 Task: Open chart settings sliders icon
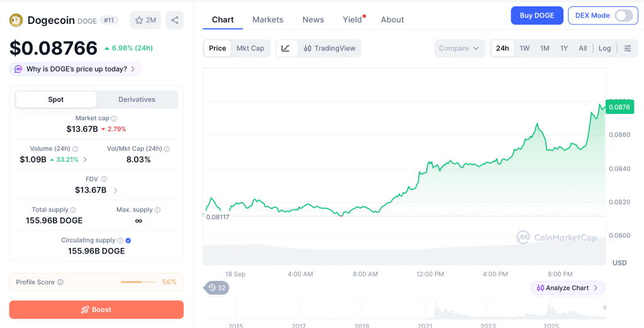point(628,48)
